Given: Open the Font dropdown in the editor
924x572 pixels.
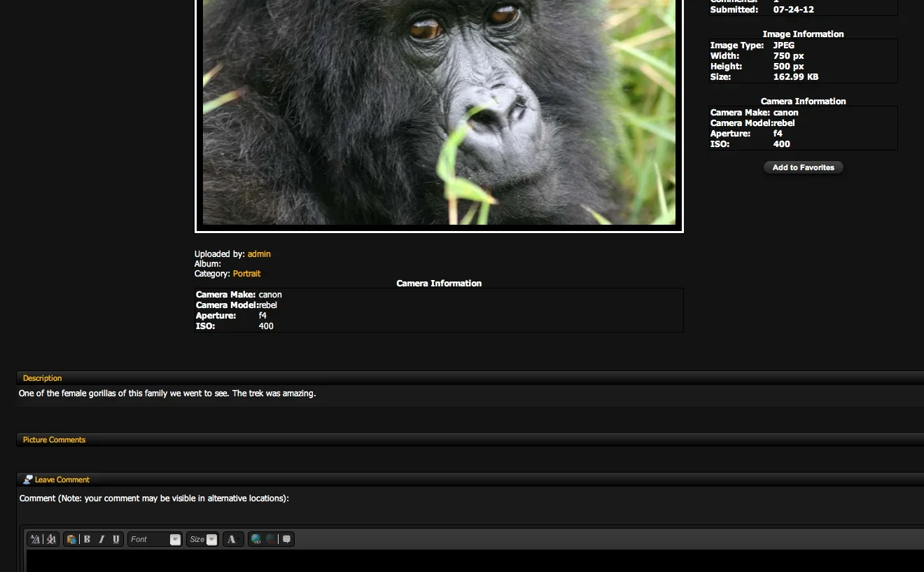Looking at the screenshot, I should click(x=155, y=539).
